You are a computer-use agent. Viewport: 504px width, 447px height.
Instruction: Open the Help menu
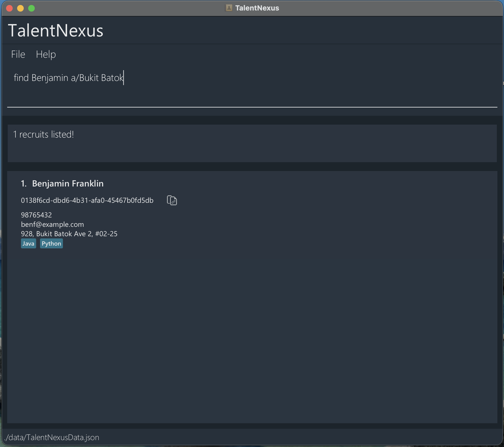pyautogui.click(x=46, y=54)
